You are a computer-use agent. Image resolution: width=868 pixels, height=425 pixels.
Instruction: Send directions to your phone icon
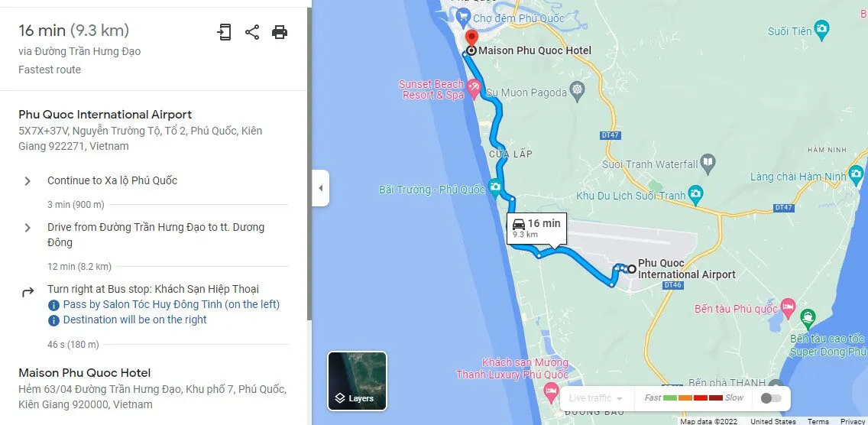[x=224, y=32]
